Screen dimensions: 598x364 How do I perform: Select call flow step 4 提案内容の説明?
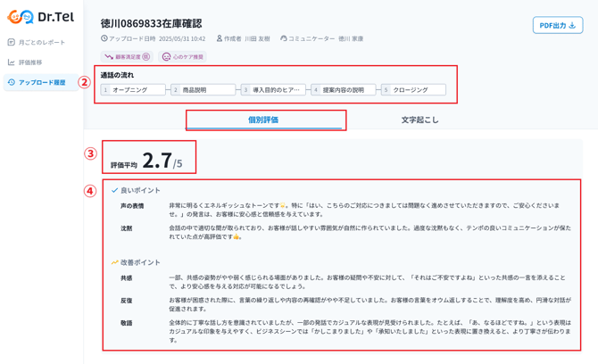[344, 90]
